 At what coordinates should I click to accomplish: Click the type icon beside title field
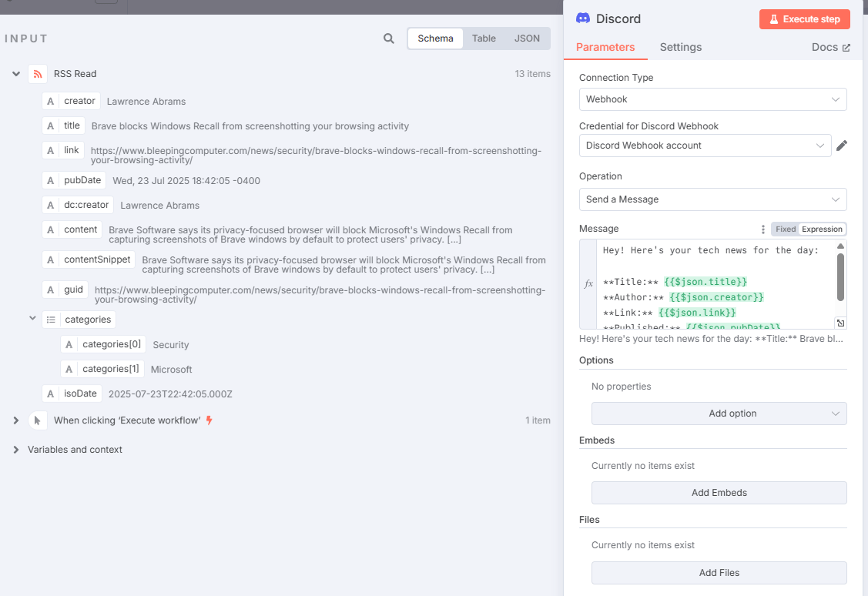coord(50,126)
